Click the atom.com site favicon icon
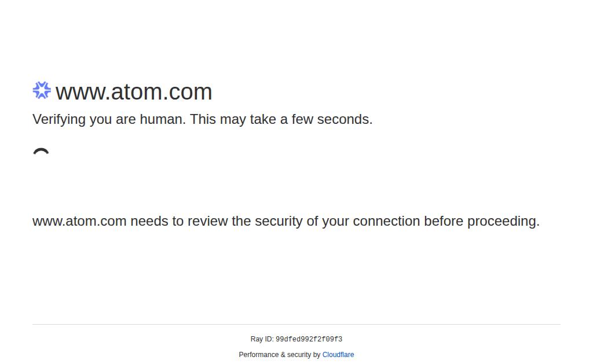593x364 pixels. click(x=42, y=90)
